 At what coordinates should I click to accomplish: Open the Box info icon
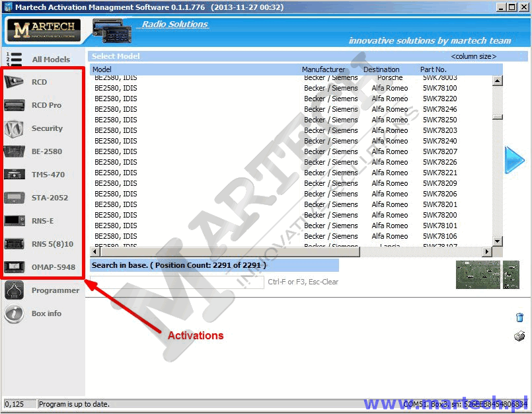pyautogui.click(x=15, y=313)
